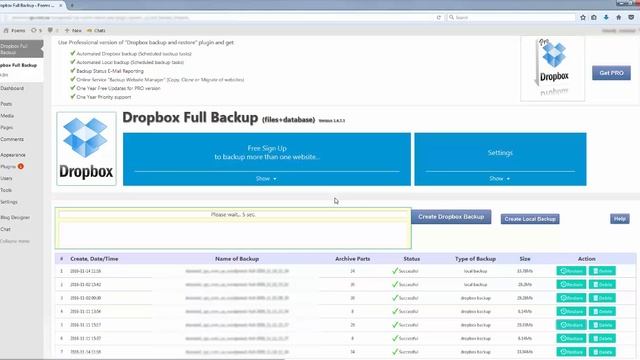Viewport: 640px width, 360px height.
Task: Expand Show under Free Sign Up
Action: (266, 179)
